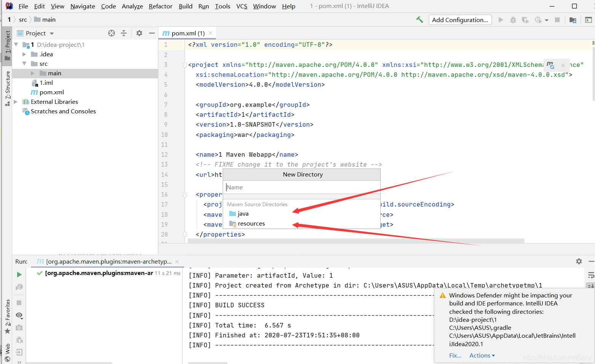This screenshot has width=595, height=364.
Task: Select Scratches and Consoles
Action: click(x=63, y=111)
